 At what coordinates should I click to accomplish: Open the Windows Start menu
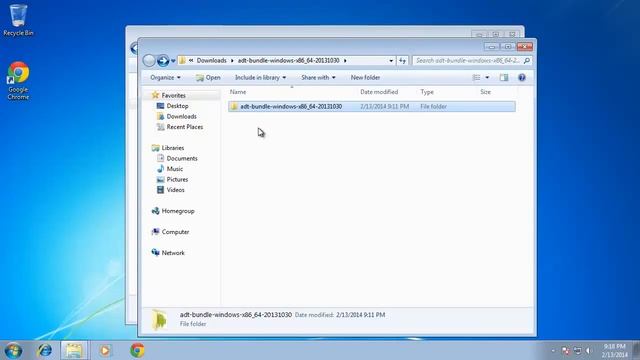click(13, 350)
